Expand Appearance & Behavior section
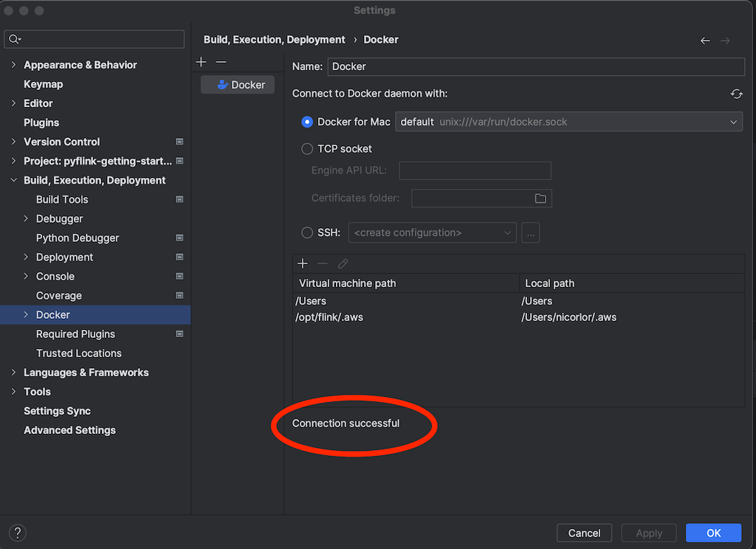Screen dimensions: 756x549 coord(13,65)
